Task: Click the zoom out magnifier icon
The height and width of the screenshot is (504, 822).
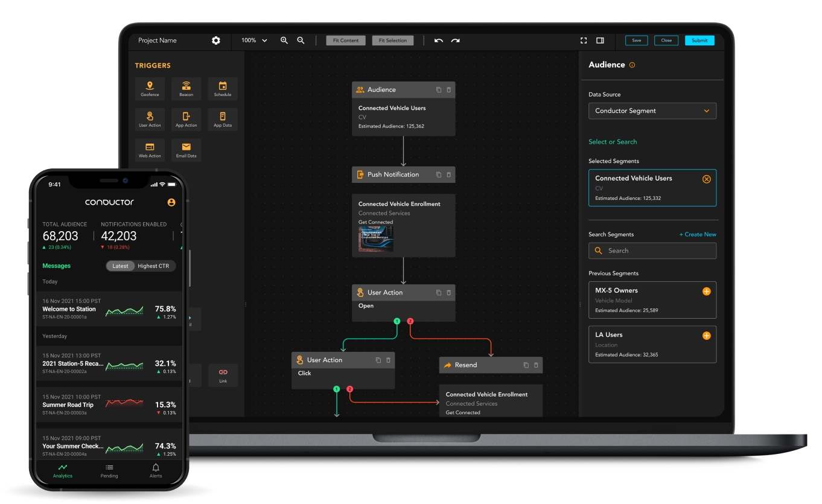Action: 301,40
